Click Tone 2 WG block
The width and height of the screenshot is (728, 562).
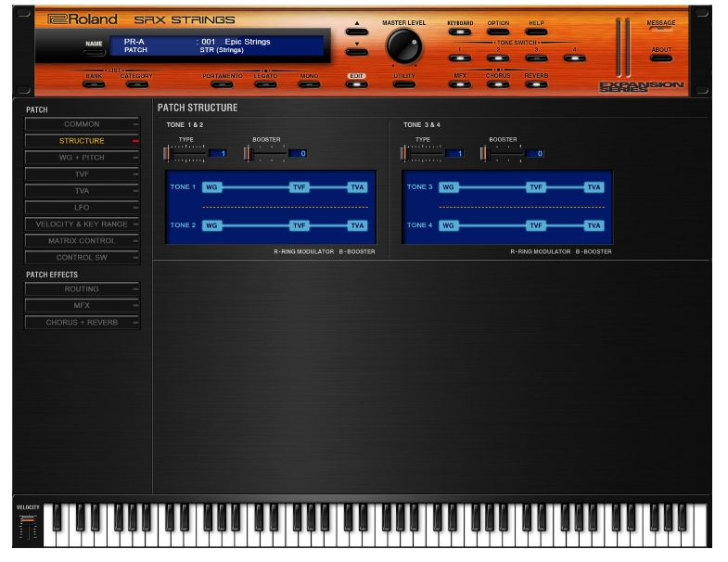[211, 225]
